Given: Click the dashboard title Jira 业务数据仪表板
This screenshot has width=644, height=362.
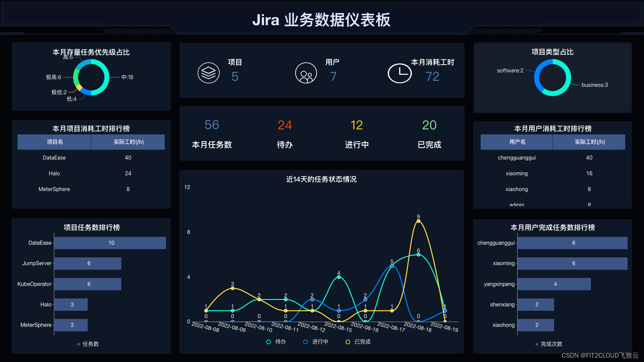Looking at the screenshot, I should [x=322, y=20].
